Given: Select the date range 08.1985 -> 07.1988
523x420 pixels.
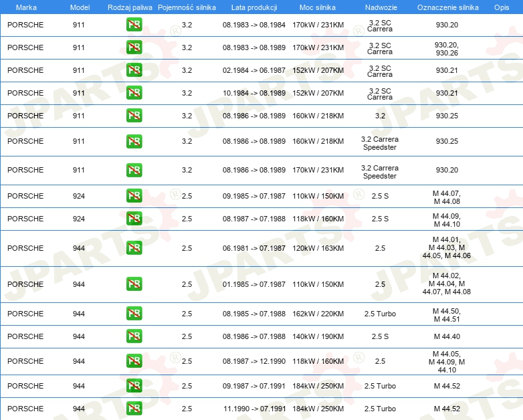Looking at the screenshot, I should [x=254, y=314].
